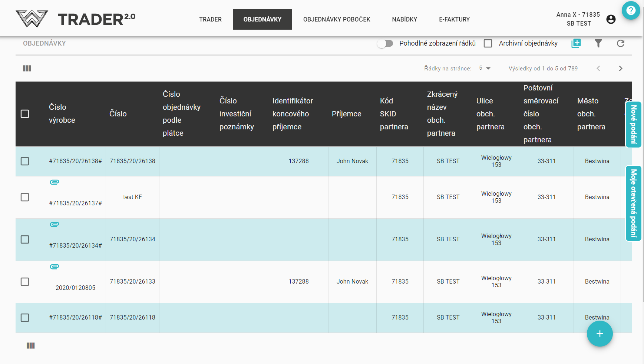Click attachment paperclip on order 71835/20/26134
644x364 pixels.
(x=55, y=225)
